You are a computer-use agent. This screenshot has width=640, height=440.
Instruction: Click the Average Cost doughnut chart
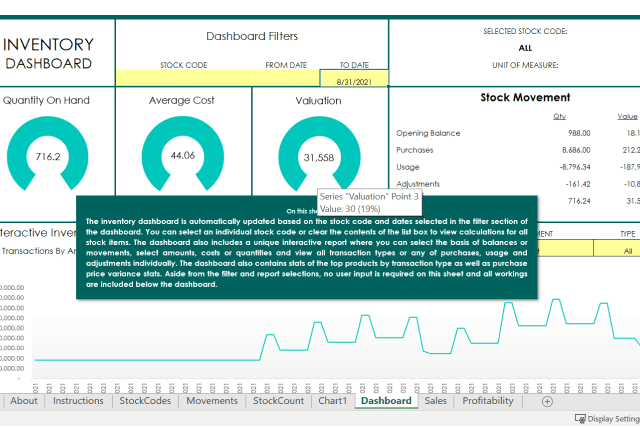(x=182, y=153)
